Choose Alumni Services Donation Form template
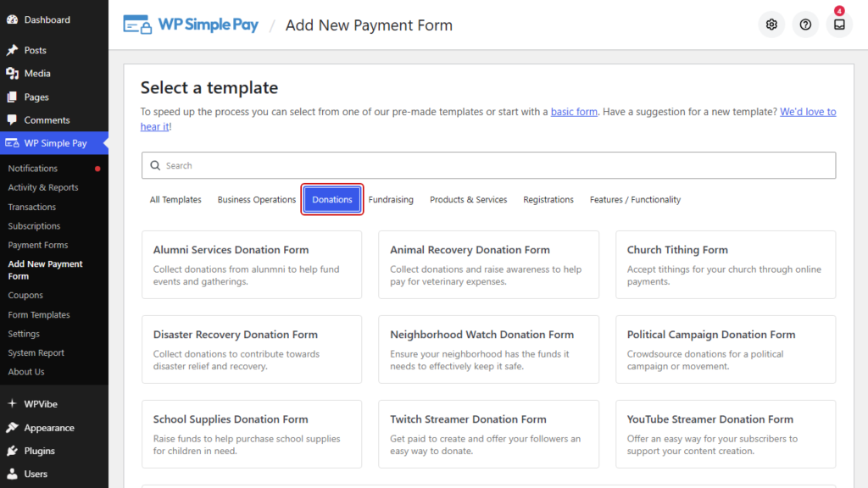Image resolution: width=868 pixels, height=488 pixels. pos(252,265)
